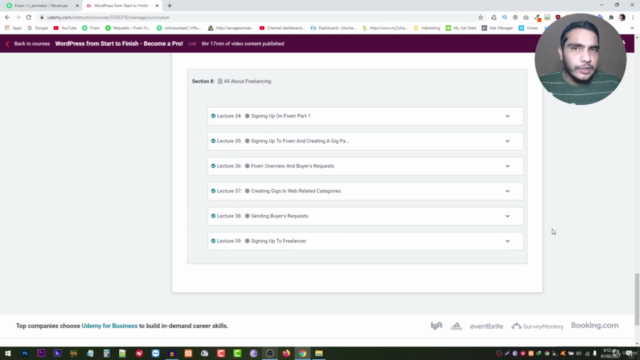Viewport: 640px width, 360px height.
Task: Click document icon next to All About Freelancing
Action: pos(220,81)
